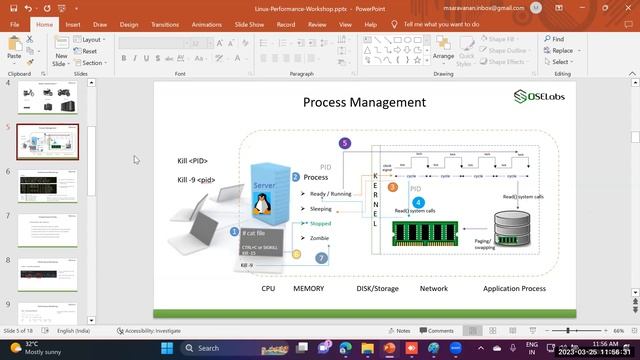The image size is (640, 360).
Task: Open the Comments pane
Action: [x=436, y=331]
